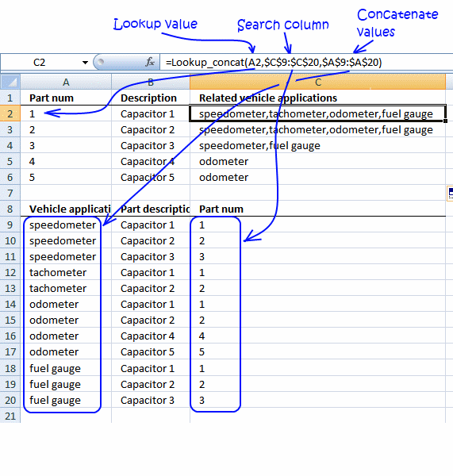The width and height of the screenshot is (453, 476).
Task: Click the Select All corner triangle
Action: [x=10, y=82]
